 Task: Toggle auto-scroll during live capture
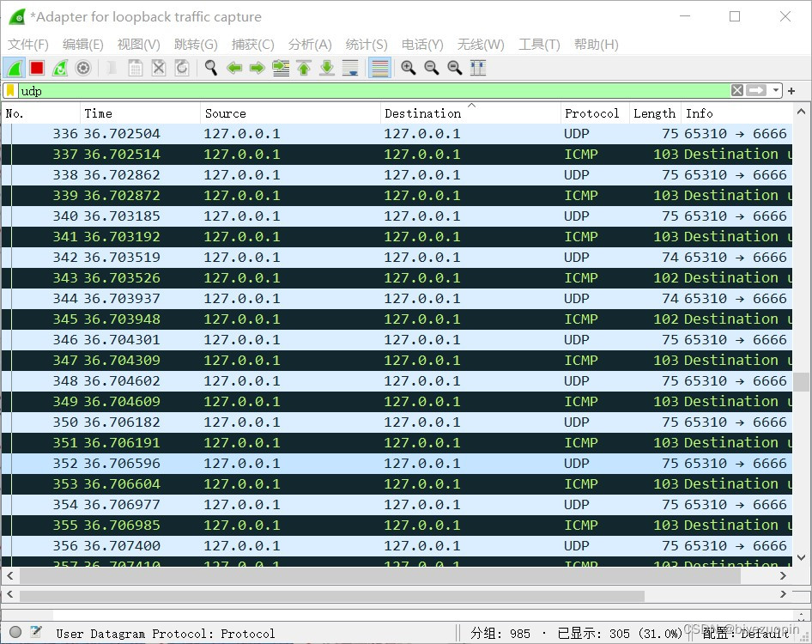(350, 68)
